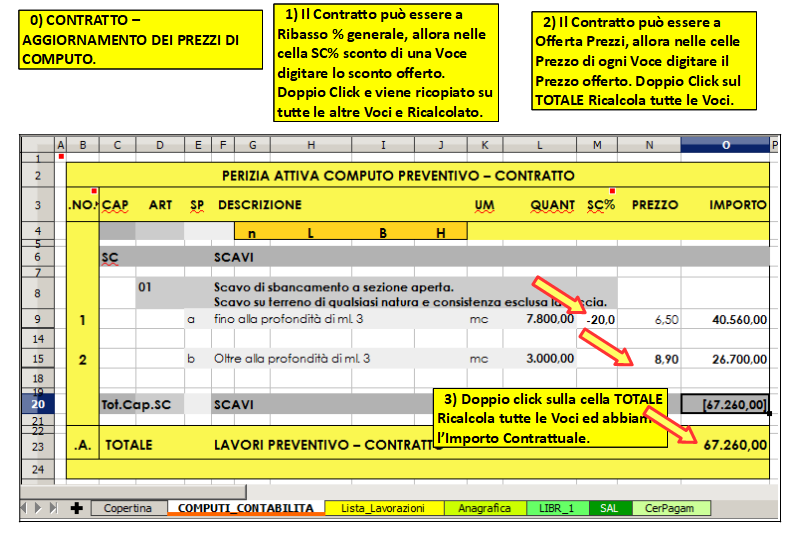The width and height of the screenshot is (794, 560).
Task: Click item number 1 in column B
Action: (x=83, y=320)
